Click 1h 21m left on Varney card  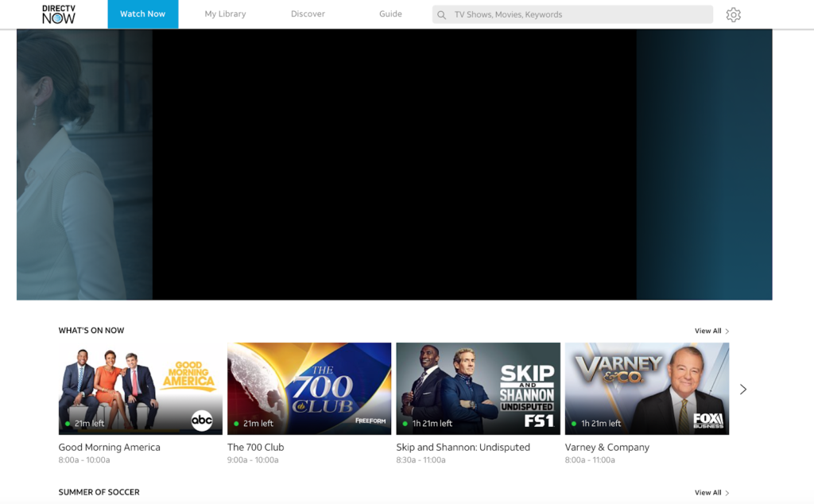[x=601, y=424]
